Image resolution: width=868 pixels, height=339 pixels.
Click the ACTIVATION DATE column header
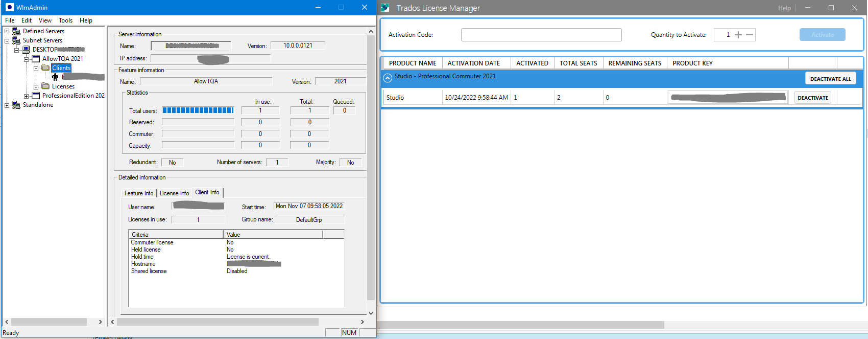coord(476,63)
